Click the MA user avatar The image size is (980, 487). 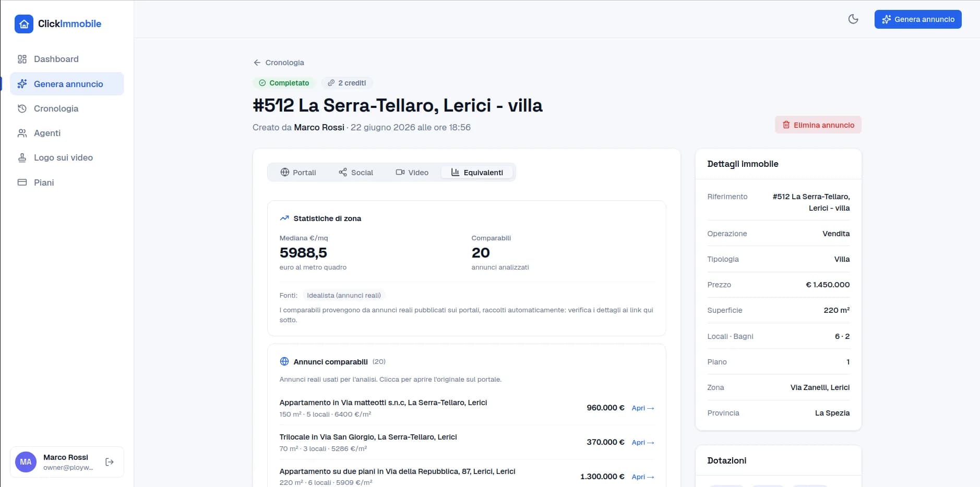[x=26, y=462]
